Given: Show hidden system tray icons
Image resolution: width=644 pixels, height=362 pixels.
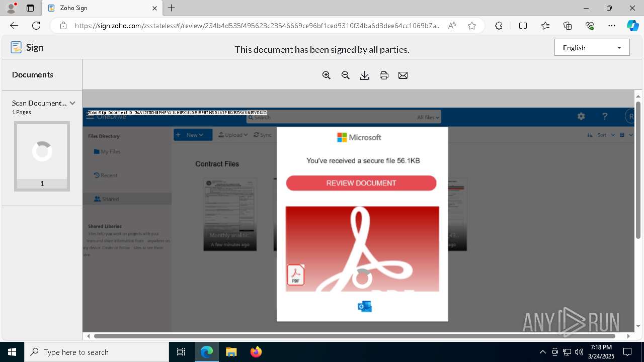Looking at the screenshot, I should [x=542, y=352].
